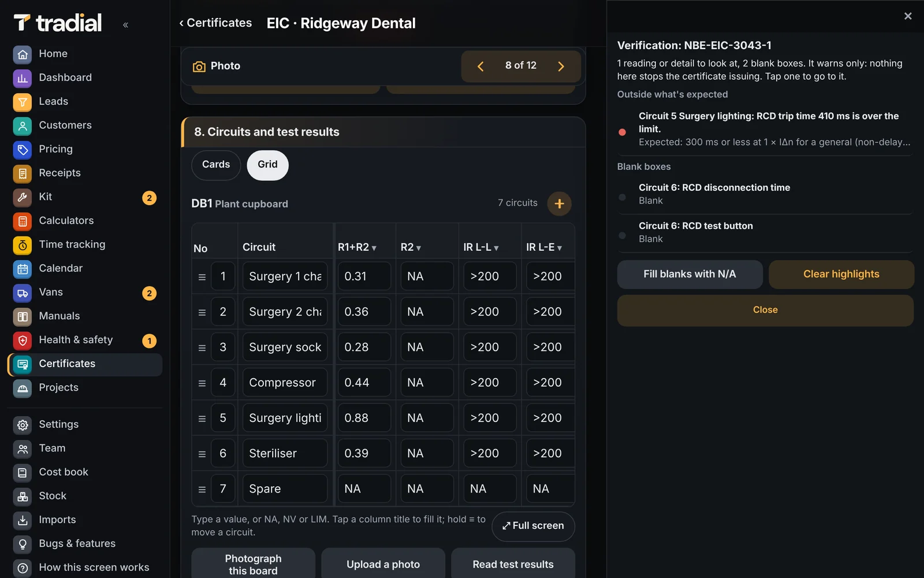Grab drag handle for circuit 4 Compressor
The image size is (924, 578).
(x=202, y=383)
